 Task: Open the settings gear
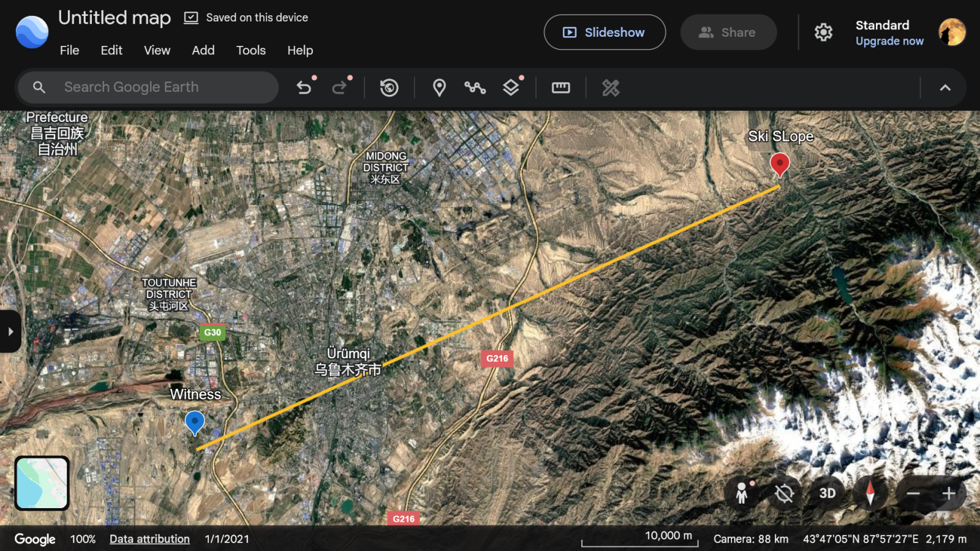[x=823, y=32]
